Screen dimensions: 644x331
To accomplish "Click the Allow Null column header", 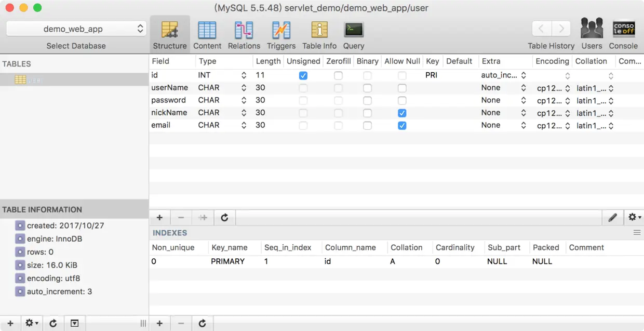I will [402, 61].
